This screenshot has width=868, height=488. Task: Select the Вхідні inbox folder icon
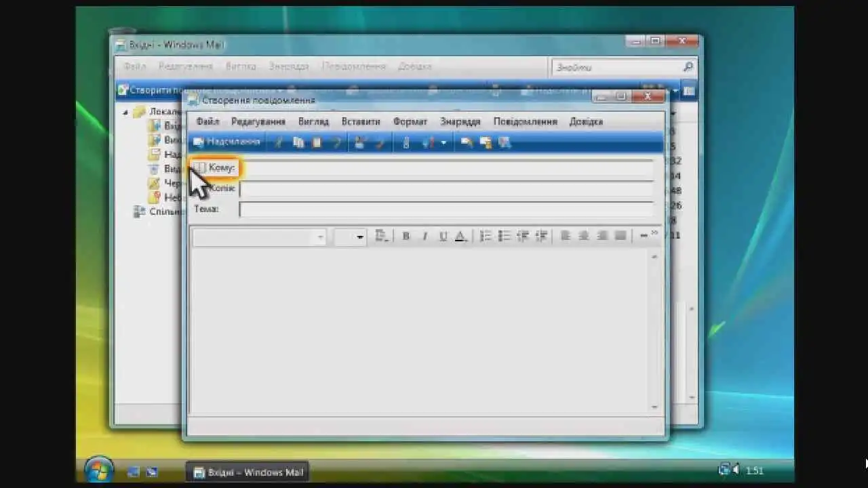pos(155,125)
